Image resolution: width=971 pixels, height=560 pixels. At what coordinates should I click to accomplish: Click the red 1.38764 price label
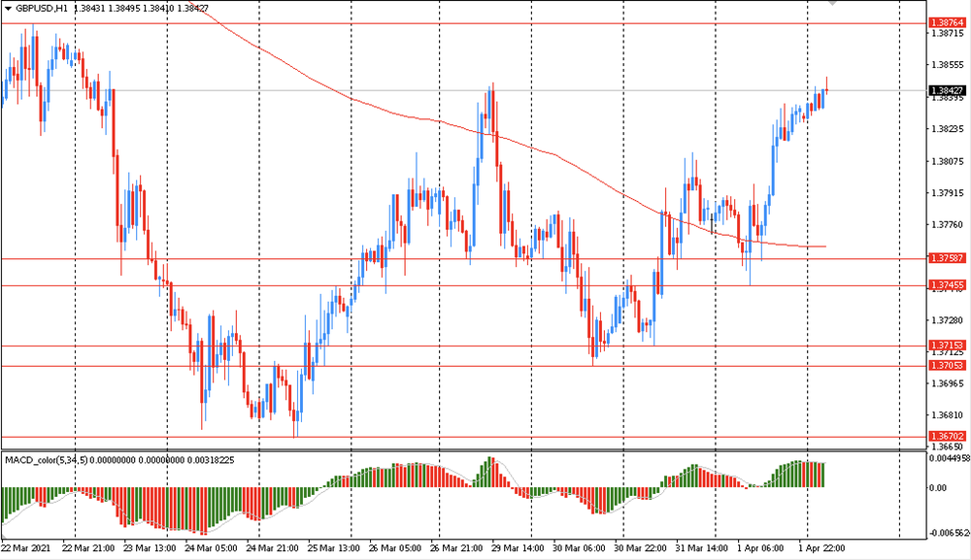(948, 23)
